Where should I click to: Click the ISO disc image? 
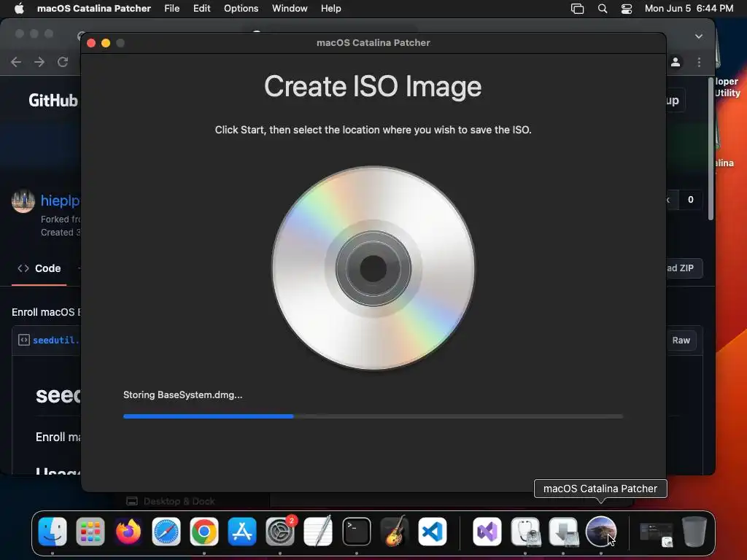click(x=373, y=268)
